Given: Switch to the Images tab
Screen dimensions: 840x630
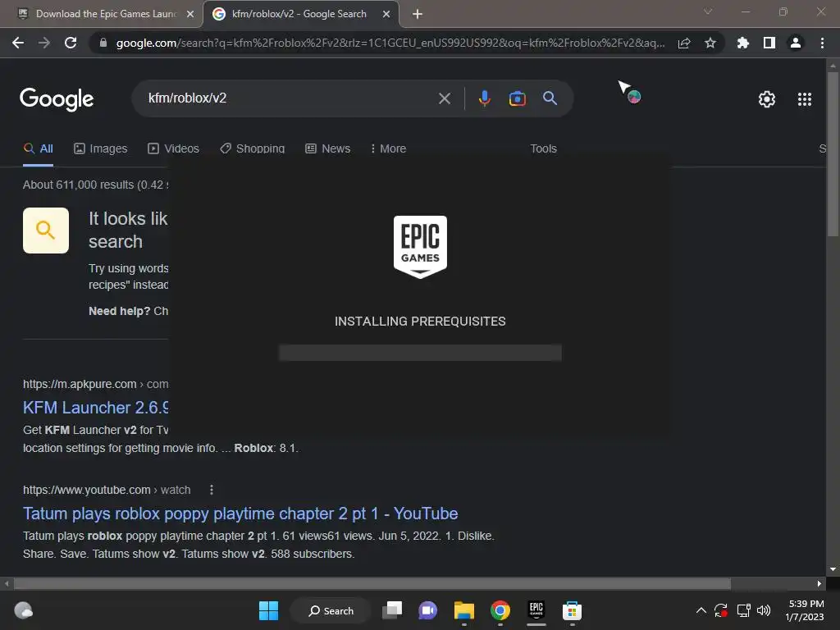Looking at the screenshot, I should [101, 149].
